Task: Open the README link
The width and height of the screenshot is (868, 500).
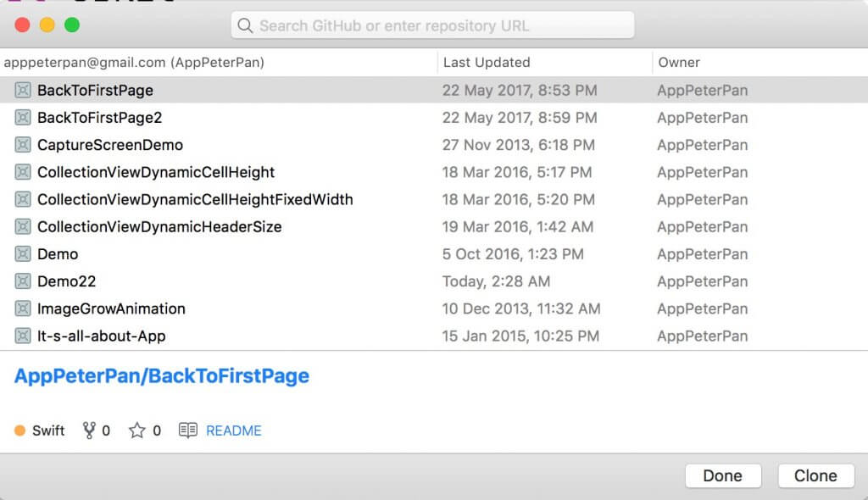Action: coord(234,431)
